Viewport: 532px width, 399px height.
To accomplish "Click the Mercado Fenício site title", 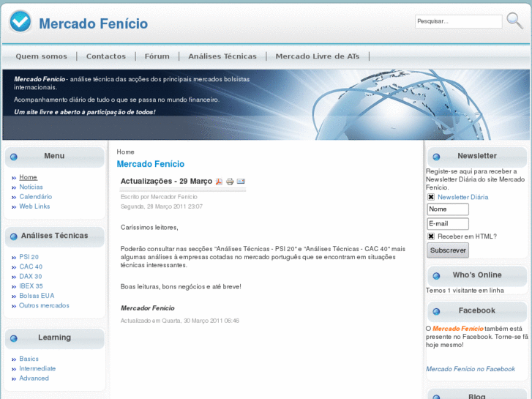I will (x=94, y=23).
